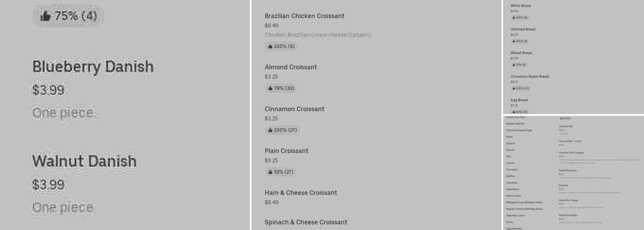This screenshot has height=230, width=644.
Task: Open the Dessert Pastries category
Action: [x=515, y=124]
